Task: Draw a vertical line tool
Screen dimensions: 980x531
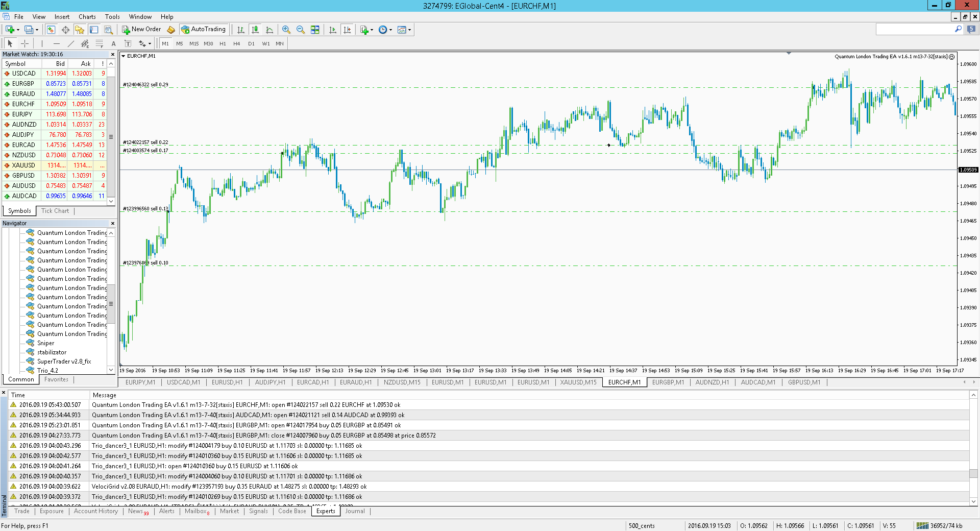Action: pos(42,43)
